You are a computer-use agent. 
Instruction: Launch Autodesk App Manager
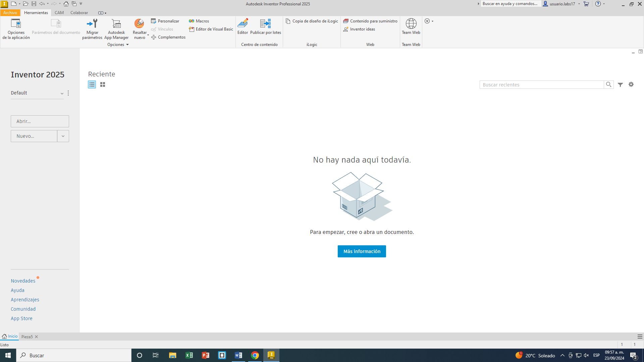116,24
